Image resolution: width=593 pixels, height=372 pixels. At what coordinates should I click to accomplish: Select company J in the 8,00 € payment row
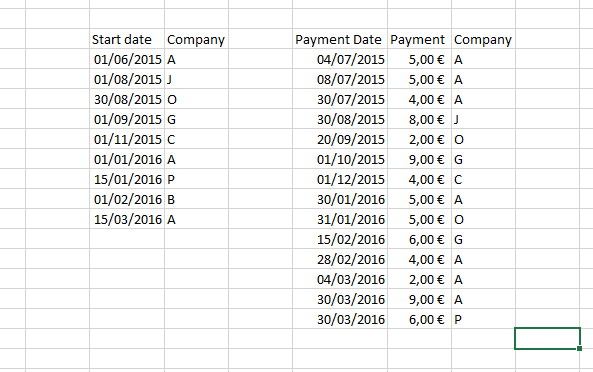pyautogui.click(x=483, y=119)
